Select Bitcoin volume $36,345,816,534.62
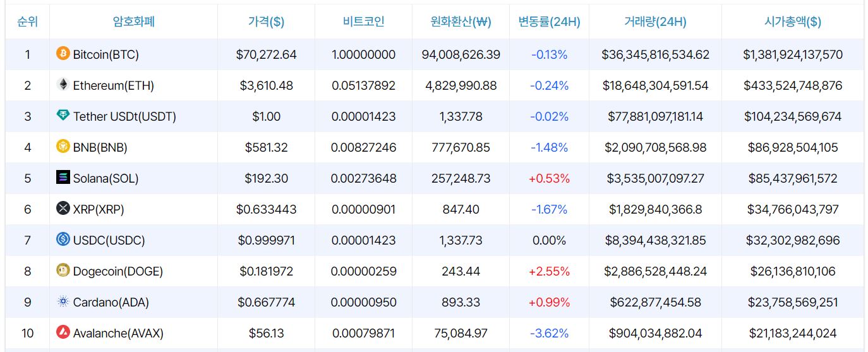868x352 pixels. 656,54
